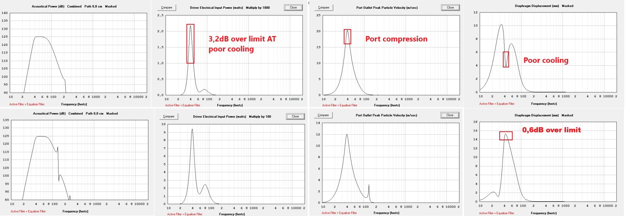
Task: Click Compare in Port Outlet window scaled to 14
Action: [323, 115]
